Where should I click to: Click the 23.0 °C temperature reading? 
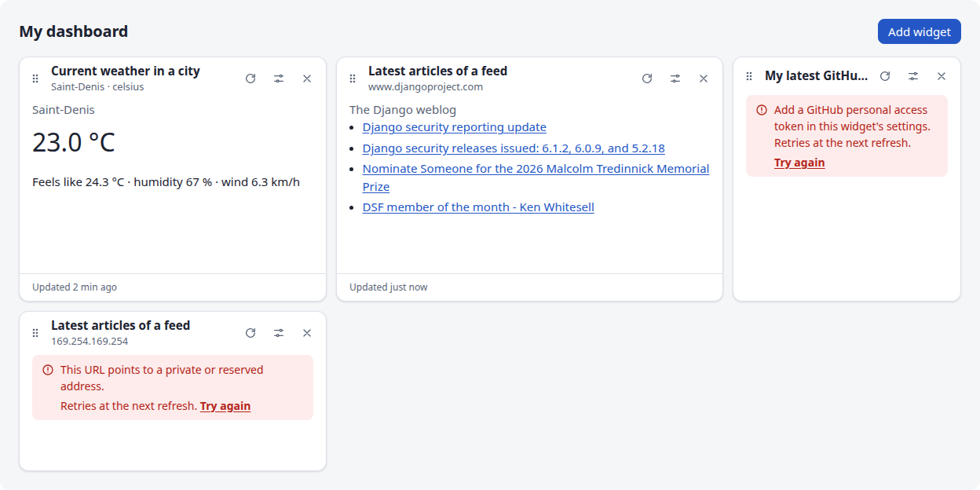click(74, 143)
